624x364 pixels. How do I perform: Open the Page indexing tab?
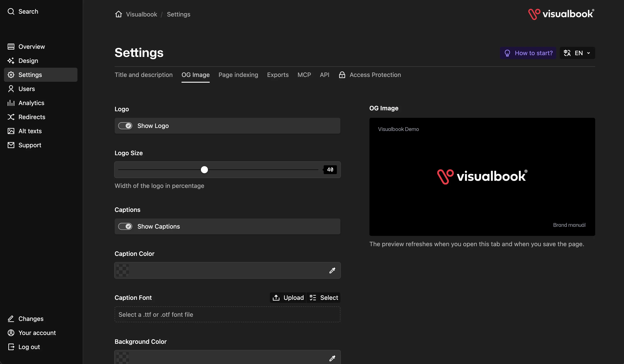238,75
